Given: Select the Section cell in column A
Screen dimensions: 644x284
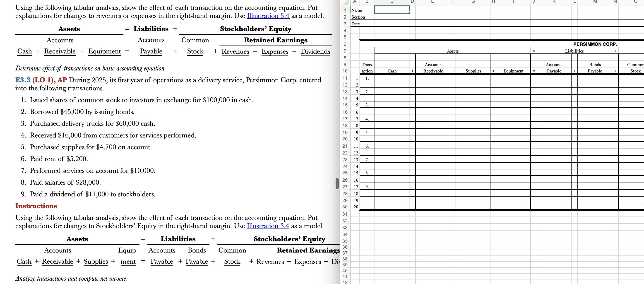Looking at the screenshot, I should click(x=358, y=17).
